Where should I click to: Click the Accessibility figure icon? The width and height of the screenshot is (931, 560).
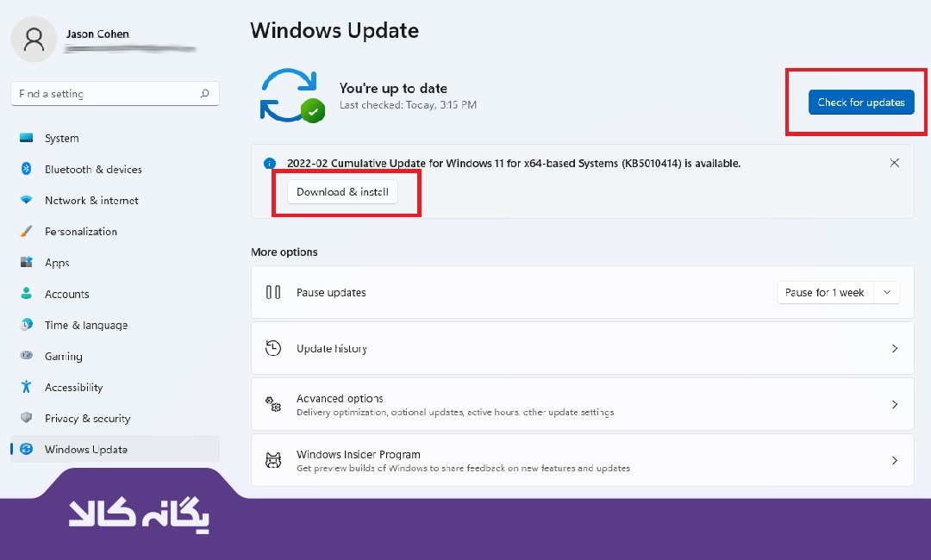[26, 387]
